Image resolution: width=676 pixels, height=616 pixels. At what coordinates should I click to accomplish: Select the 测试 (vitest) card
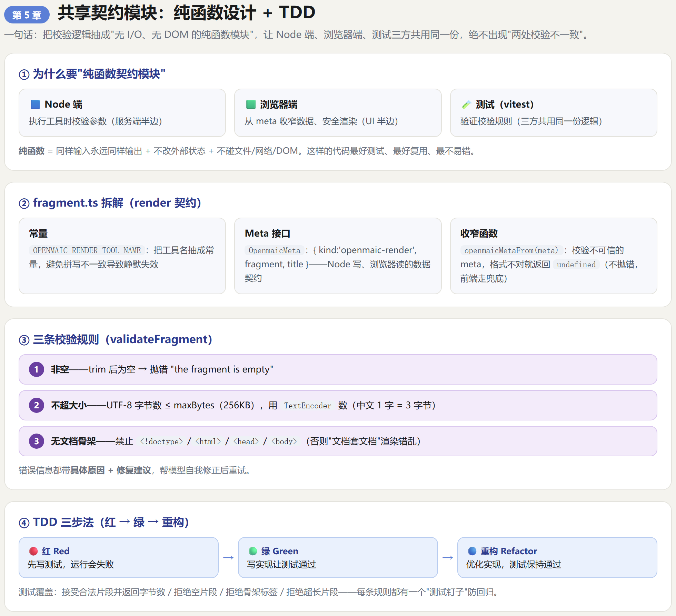point(554,113)
